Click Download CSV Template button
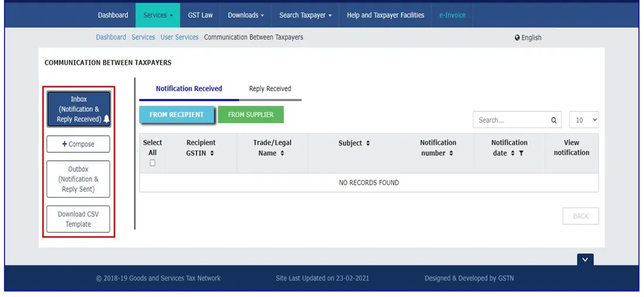The height and width of the screenshot is (297, 644). tap(78, 219)
